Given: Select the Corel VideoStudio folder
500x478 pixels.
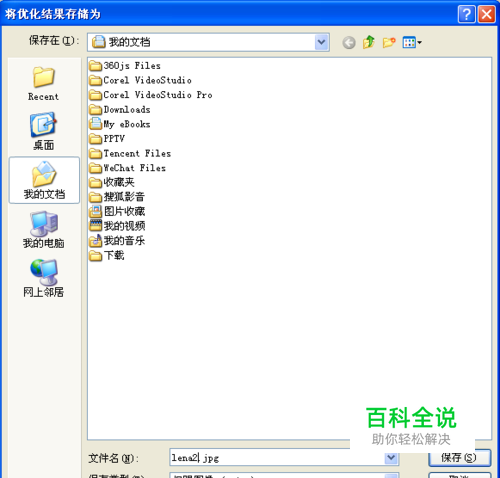Looking at the screenshot, I should [x=140, y=80].
